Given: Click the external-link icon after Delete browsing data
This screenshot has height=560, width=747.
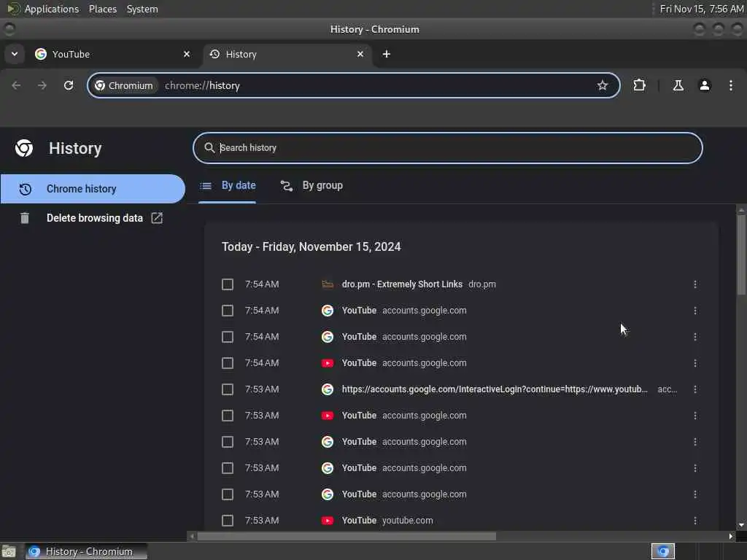Looking at the screenshot, I should 157,217.
